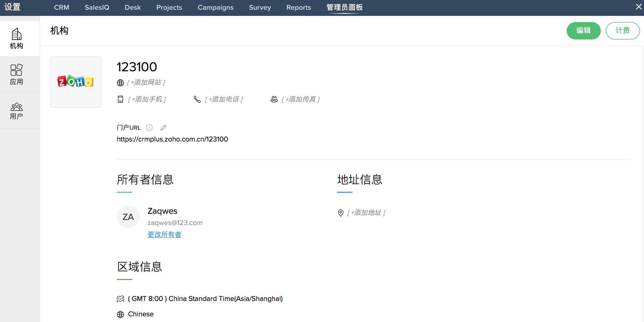Switch to the CRM tab
The width and height of the screenshot is (644, 322).
61,7
